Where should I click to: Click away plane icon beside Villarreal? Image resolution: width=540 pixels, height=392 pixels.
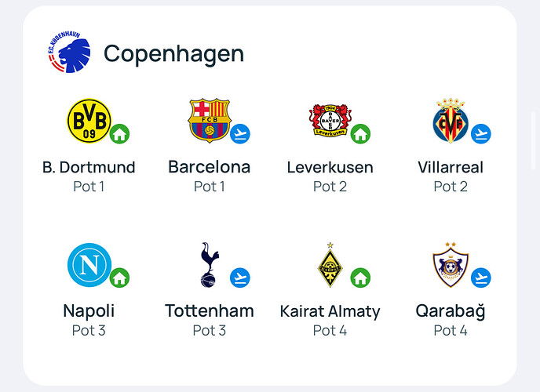point(481,134)
